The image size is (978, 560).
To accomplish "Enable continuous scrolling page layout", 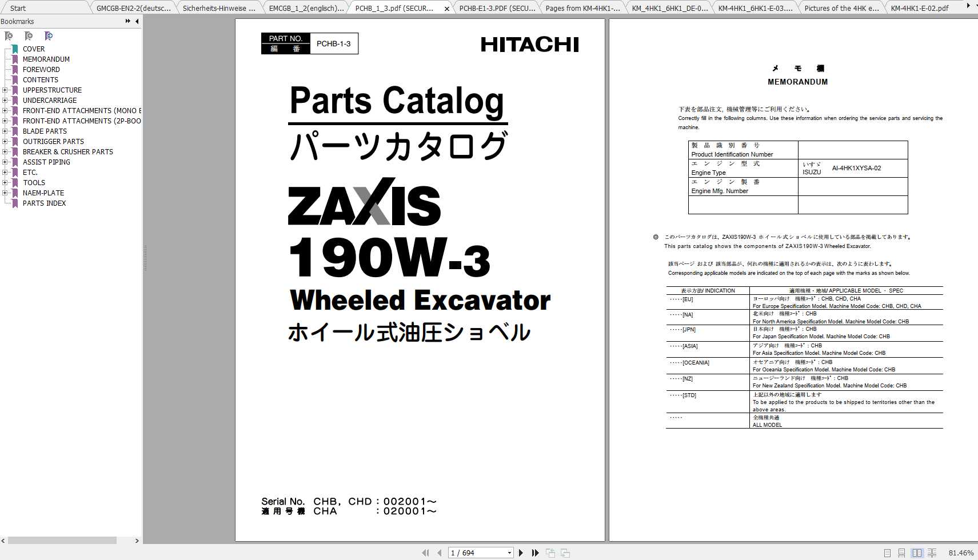I will pyautogui.click(x=902, y=553).
